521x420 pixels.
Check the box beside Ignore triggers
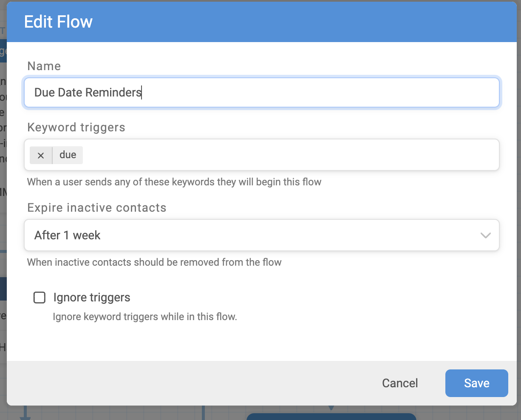40,298
